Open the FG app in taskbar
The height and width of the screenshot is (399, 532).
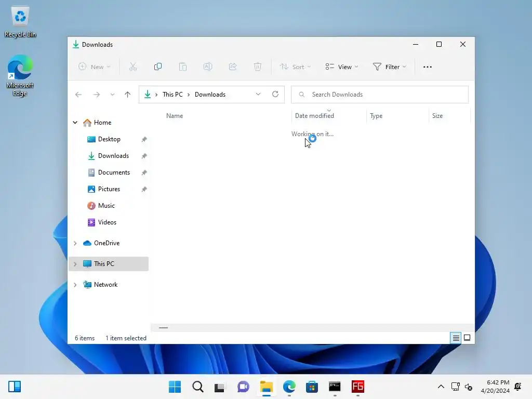coord(357,387)
